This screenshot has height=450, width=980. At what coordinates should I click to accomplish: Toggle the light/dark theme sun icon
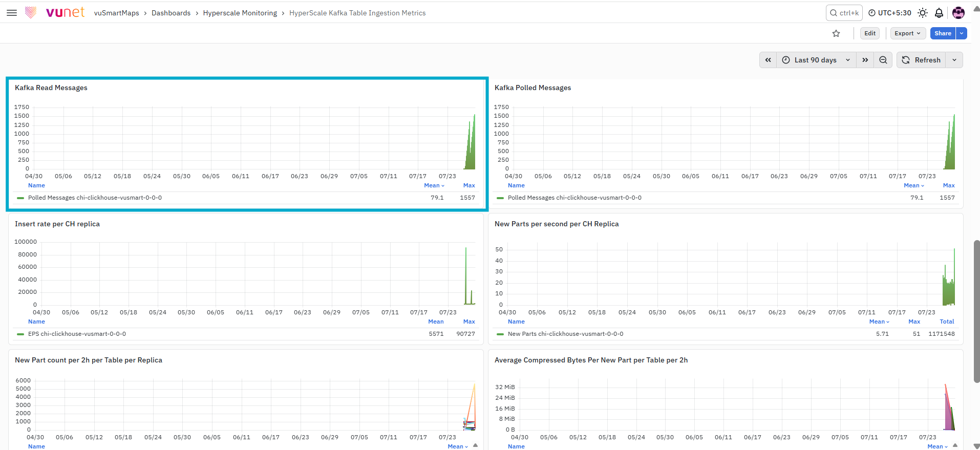coord(923,13)
